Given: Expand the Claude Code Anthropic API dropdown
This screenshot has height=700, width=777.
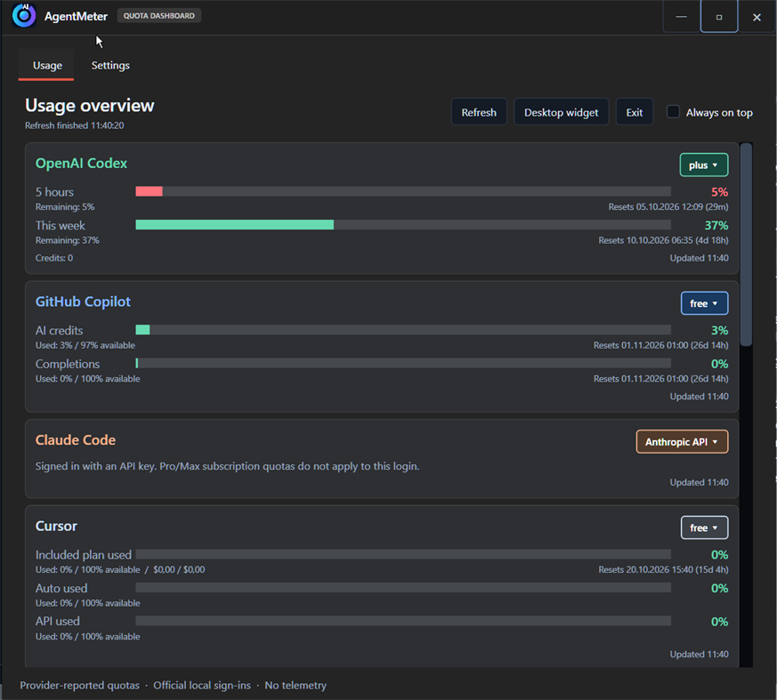Looking at the screenshot, I should pos(683,441).
